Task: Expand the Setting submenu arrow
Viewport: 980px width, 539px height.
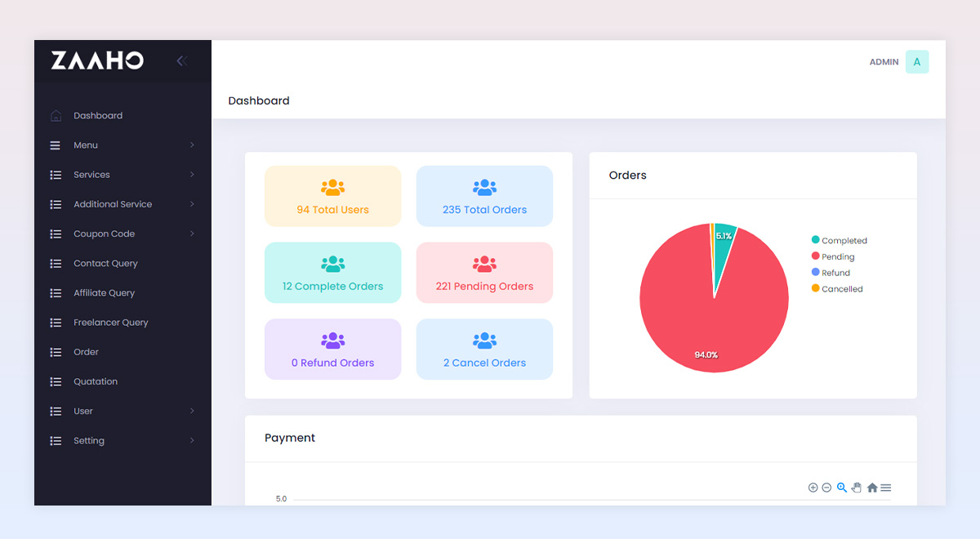Action: point(192,441)
